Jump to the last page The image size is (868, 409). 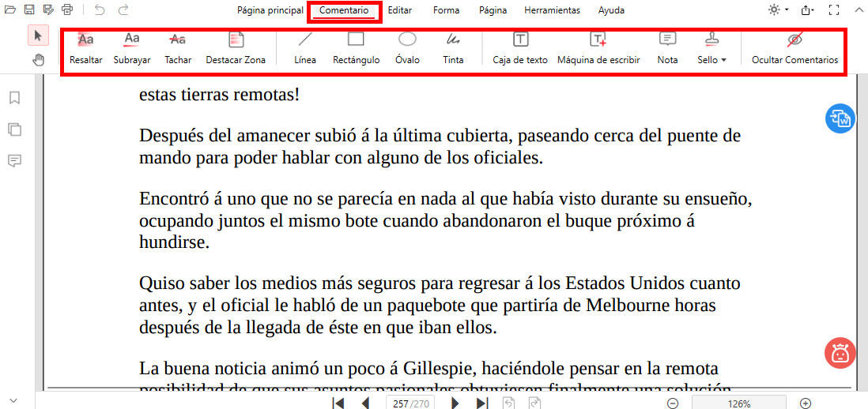483,403
